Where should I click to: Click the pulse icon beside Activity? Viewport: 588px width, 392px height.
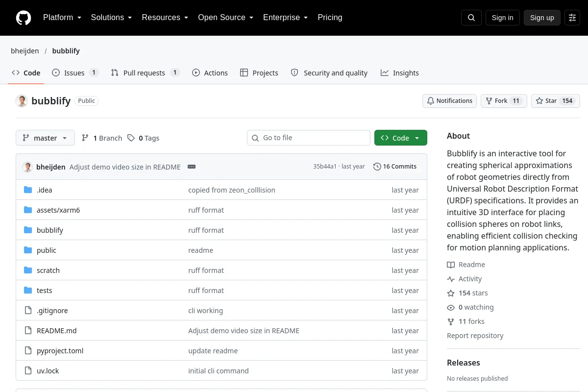[451, 279]
